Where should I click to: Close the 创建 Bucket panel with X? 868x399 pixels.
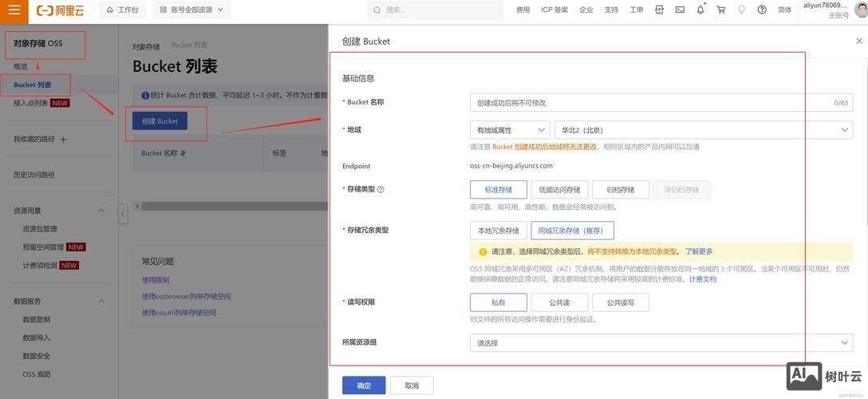click(859, 41)
